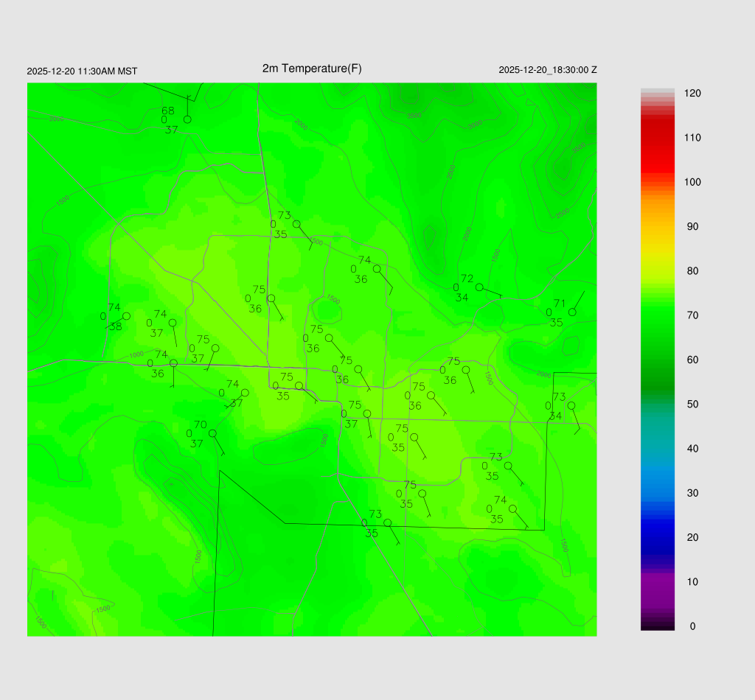Screen dimensions: 755x700
Task: Click the 100 tick label on colorbar
Action: pyautogui.click(x=692, y=182)
